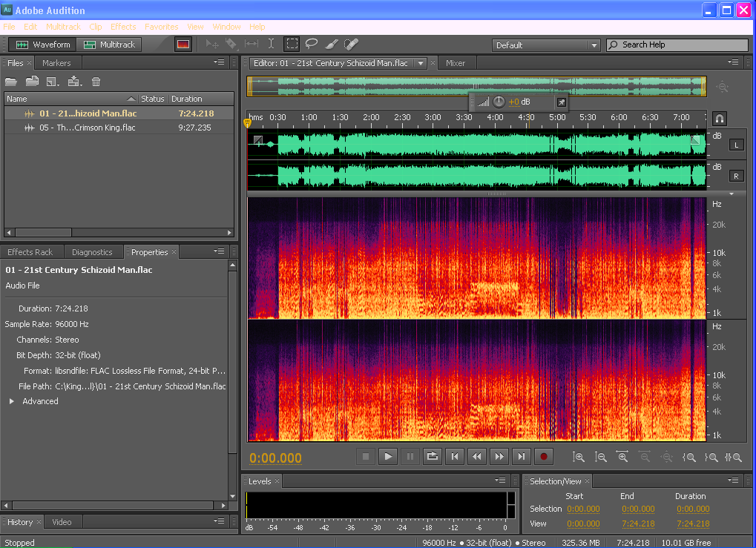Switch to the Mixer tab

[455, 63]
